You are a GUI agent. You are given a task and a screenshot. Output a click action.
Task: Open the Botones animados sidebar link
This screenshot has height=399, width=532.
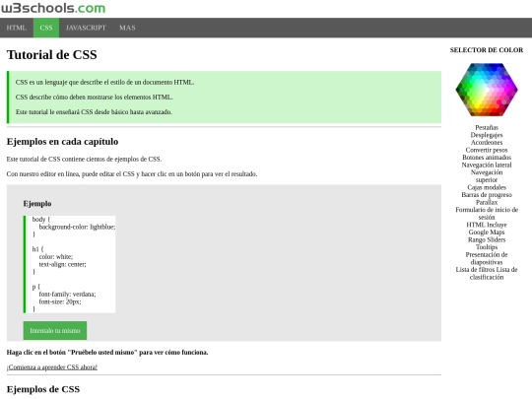(487, 158)
